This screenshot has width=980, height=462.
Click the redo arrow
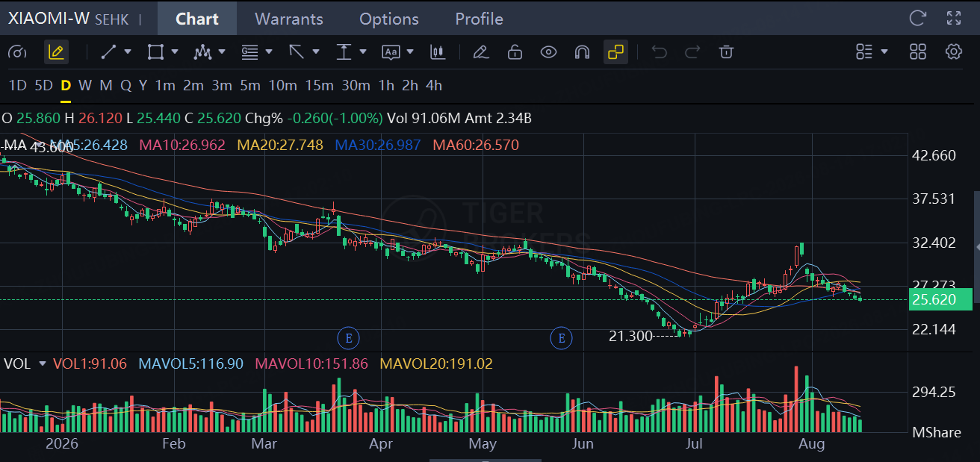pyautogui.click(x=692, y=52)
